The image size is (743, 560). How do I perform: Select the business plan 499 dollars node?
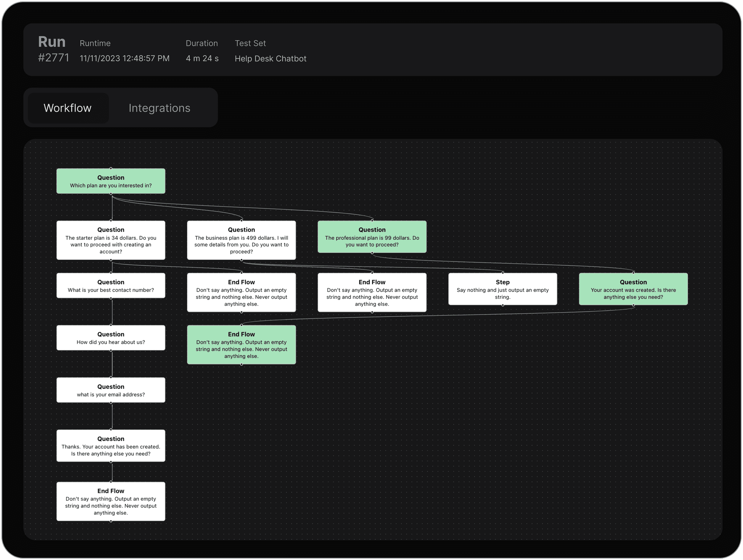point(241,240)
